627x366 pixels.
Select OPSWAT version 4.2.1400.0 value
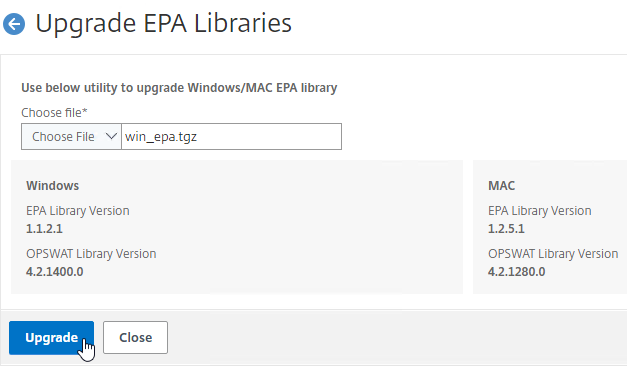(x=55, y=272)
